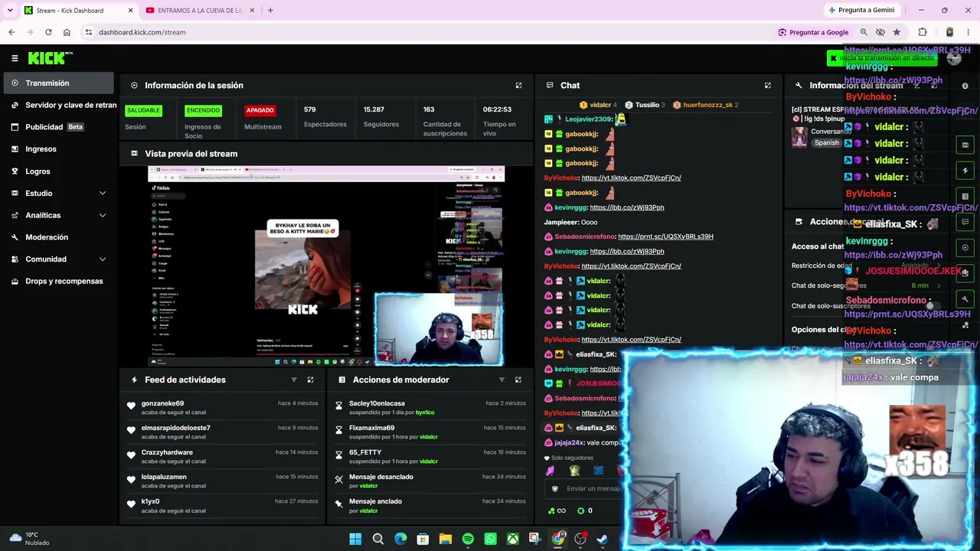Open filter for Acciones de moderador
Image resolution: width=980 pixels, height=551 pixels.
(501, 380)
